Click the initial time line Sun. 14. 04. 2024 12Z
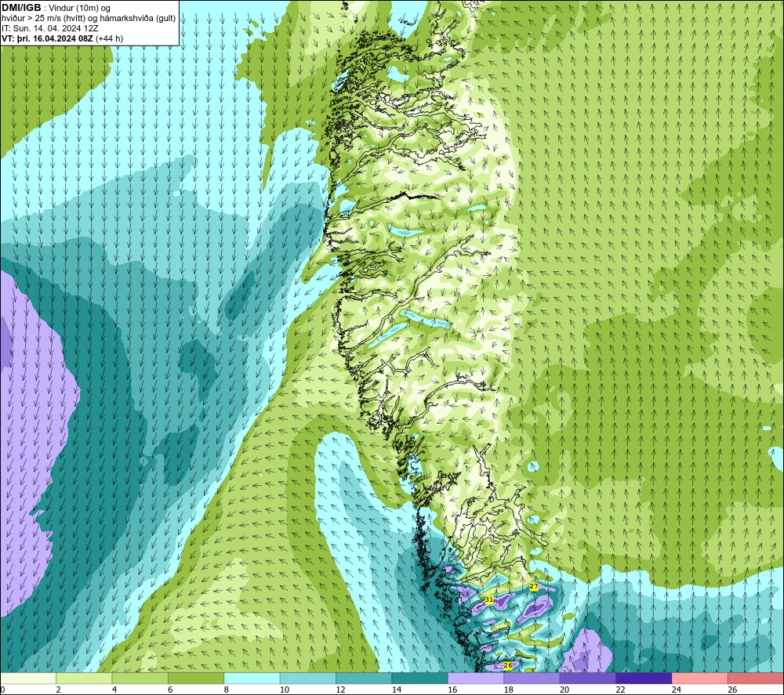The width and height of the screenshot is (784, 695). tap(50, 28)
